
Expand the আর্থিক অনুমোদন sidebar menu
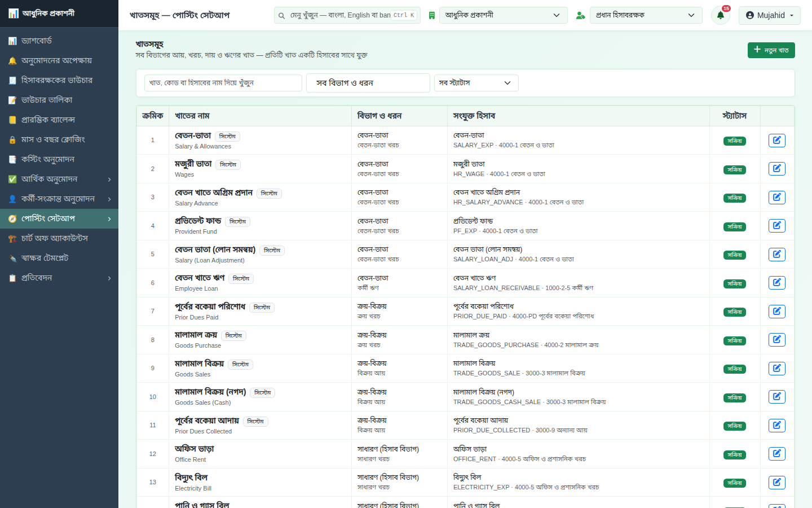click(x=59, y=179)
